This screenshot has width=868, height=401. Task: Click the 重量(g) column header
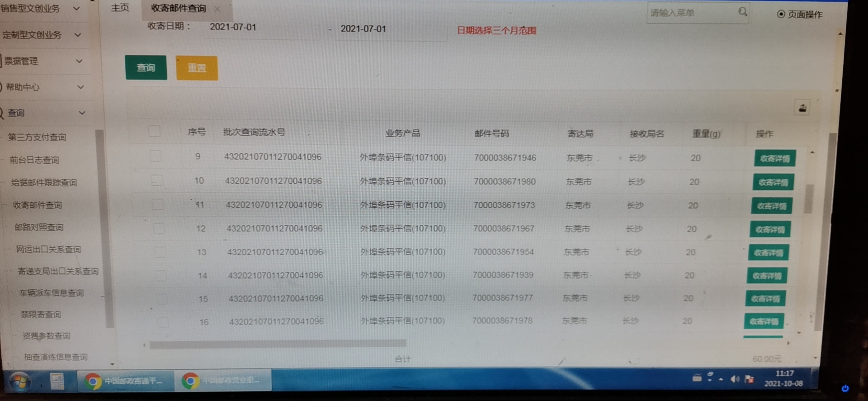(x=706, y=134)
